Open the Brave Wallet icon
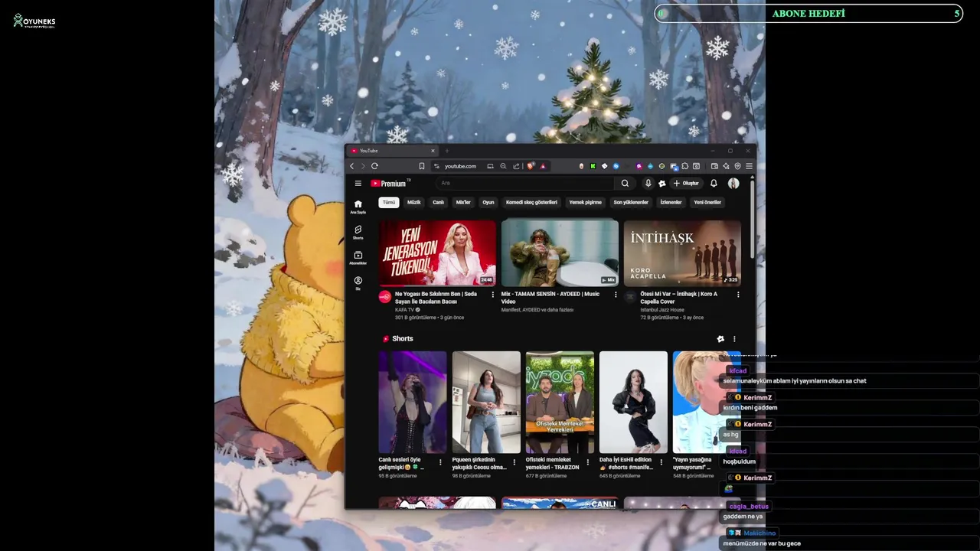The width and height of the screenshot is (980, 551). pos(714,166)
